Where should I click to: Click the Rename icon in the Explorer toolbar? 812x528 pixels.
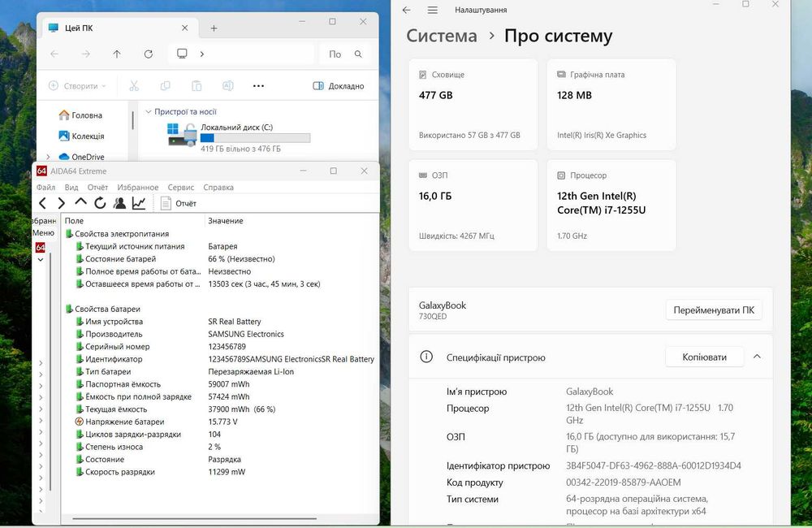click(228, 86)
